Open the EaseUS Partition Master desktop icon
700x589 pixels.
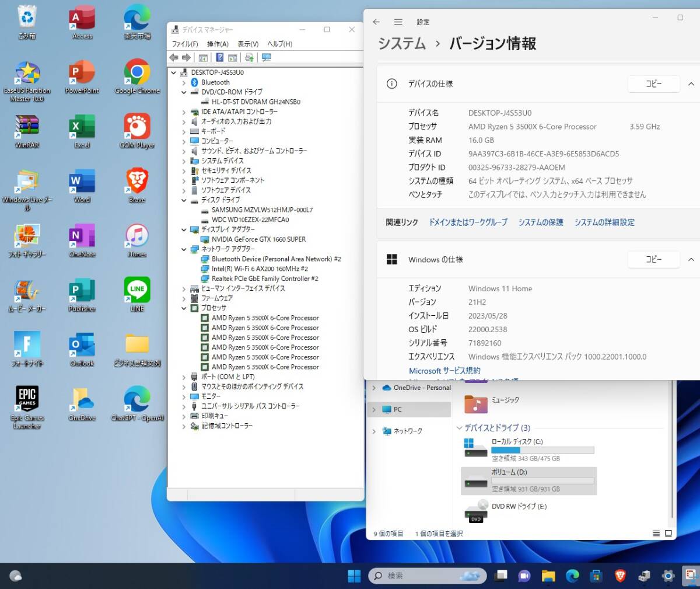click(27, 81)
